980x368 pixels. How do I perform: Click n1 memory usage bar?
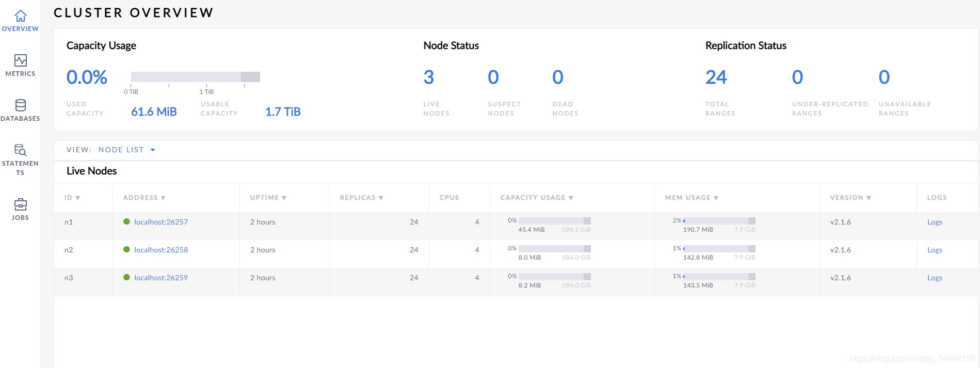719,221
